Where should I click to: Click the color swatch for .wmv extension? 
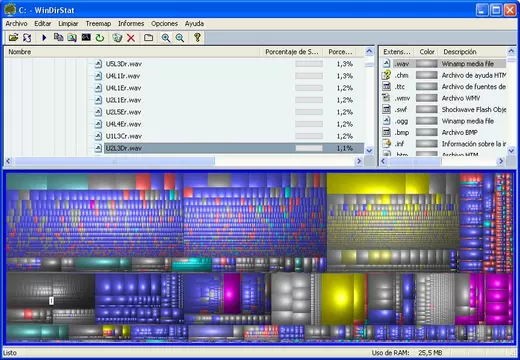click(x=426, y=98)
